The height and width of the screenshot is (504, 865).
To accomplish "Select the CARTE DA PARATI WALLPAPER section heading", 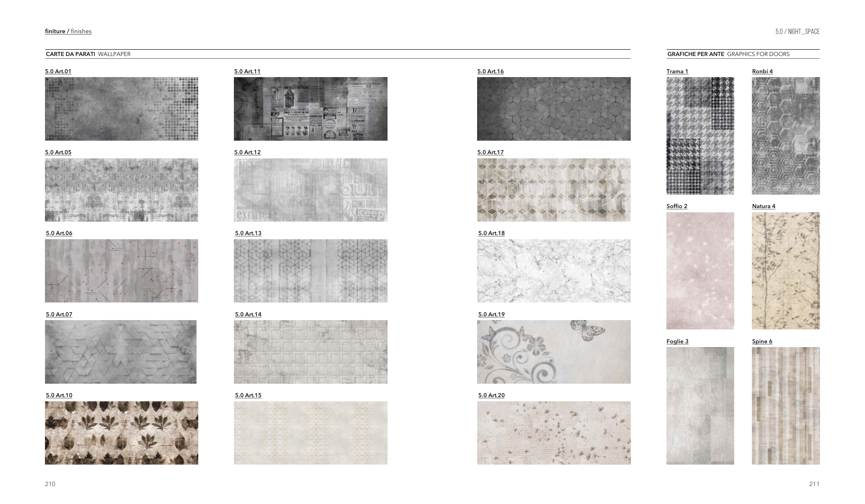I will [x=88, y=54].
